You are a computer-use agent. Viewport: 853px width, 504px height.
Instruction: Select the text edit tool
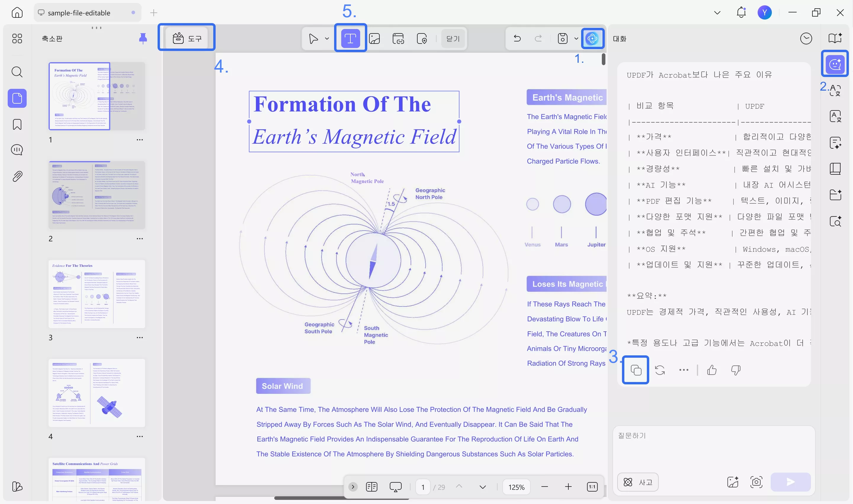coord(350,38)
